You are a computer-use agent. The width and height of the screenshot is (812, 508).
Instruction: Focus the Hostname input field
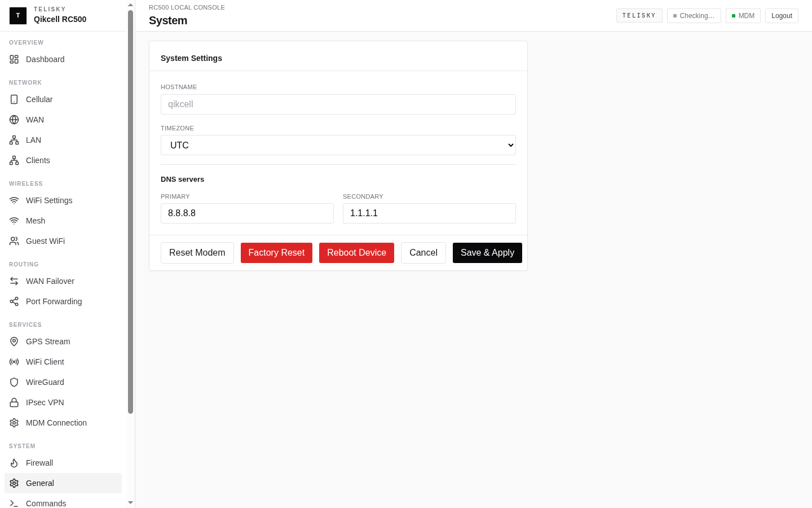[x=338, y=104]
